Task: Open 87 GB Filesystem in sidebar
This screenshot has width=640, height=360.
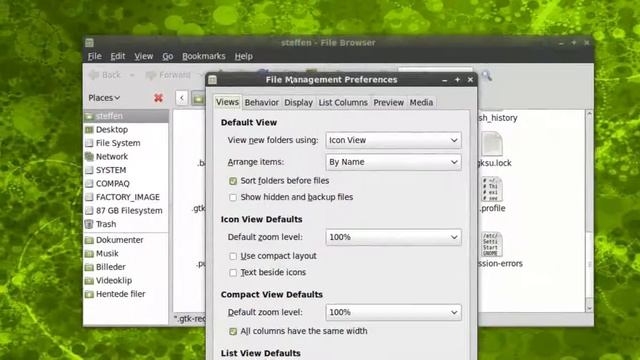Action: 126,210
